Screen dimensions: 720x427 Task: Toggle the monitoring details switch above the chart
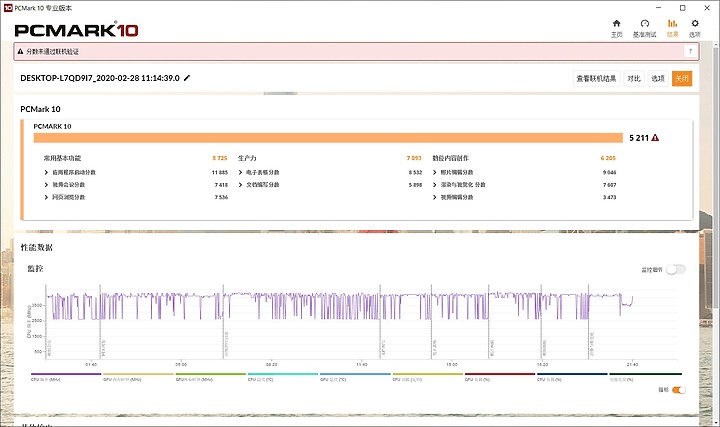pos(676,270)
